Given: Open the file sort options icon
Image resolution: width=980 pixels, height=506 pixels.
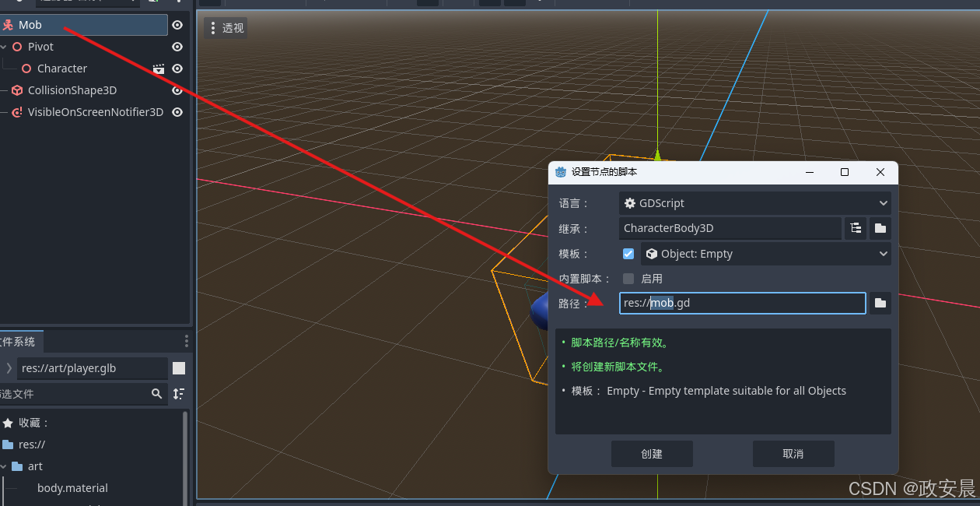Looking at the screenshot, I should [179, 394].
